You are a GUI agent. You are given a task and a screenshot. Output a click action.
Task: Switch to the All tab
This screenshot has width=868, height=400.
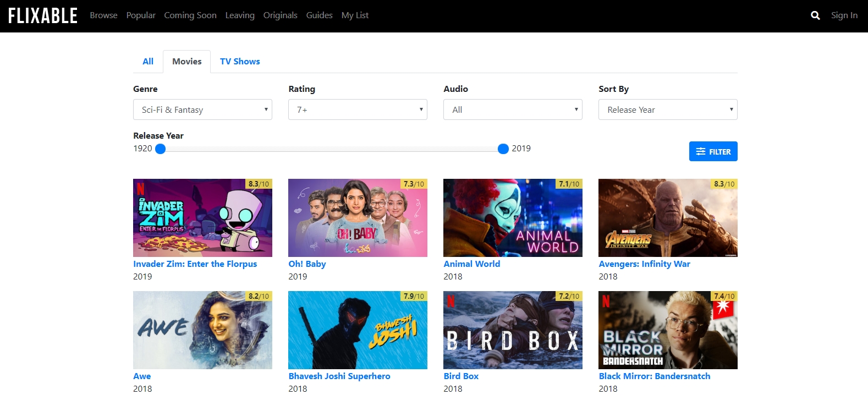click(148, 62)
